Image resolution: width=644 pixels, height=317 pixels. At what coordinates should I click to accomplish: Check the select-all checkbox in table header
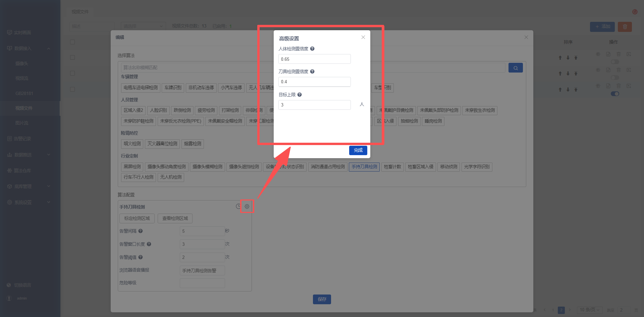72,42
